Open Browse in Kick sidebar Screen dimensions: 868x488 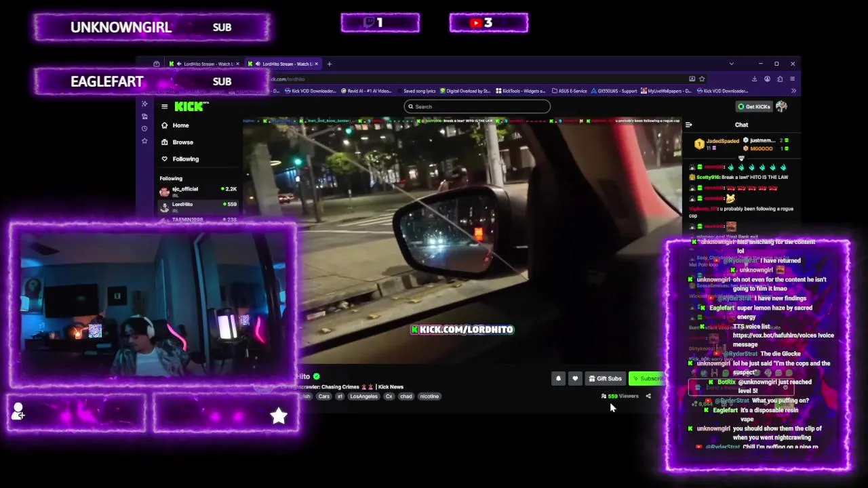pos(177,142)
